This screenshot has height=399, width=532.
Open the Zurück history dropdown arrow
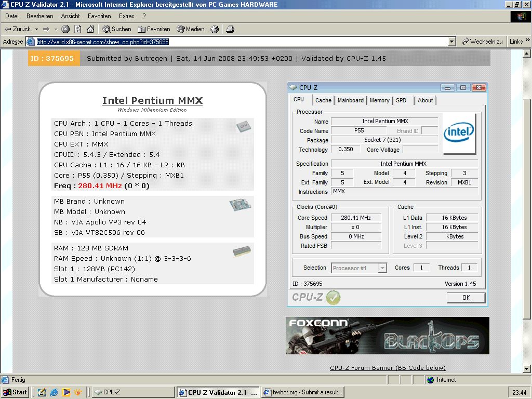click(36, 29)
